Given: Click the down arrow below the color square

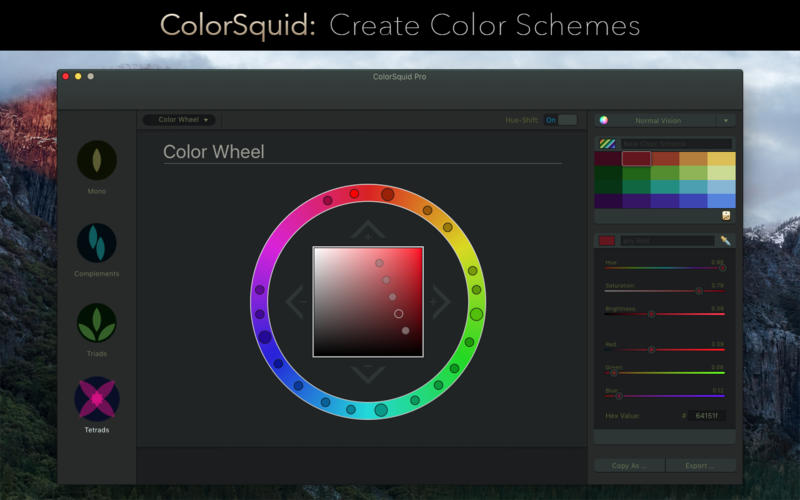Looking at the screenshot, I should click(368, 374).
